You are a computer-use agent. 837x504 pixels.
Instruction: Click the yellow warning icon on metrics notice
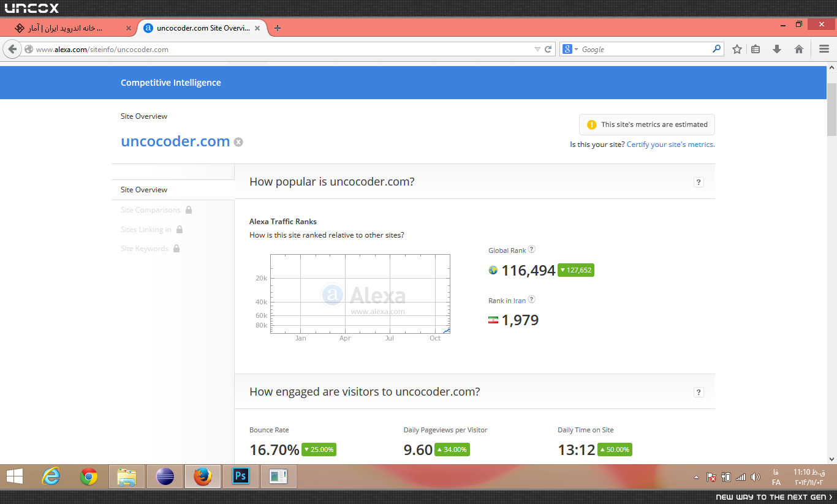[x=591, y=125]
